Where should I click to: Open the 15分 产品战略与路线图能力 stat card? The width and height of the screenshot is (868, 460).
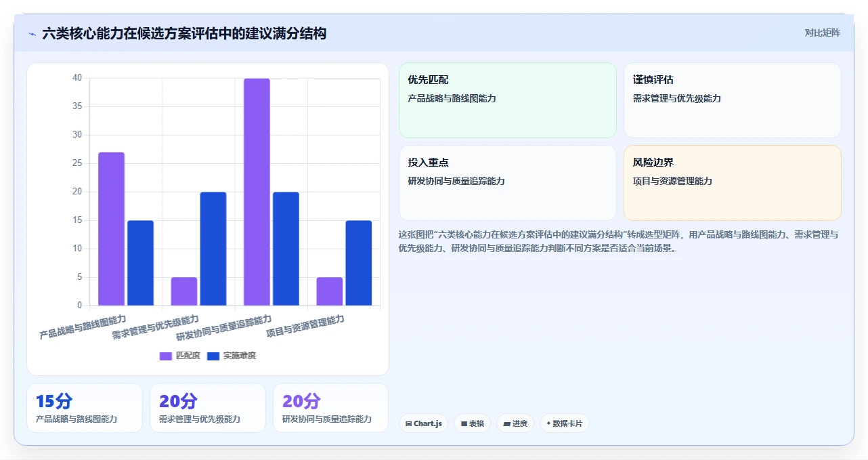click(x=85, y=408)
